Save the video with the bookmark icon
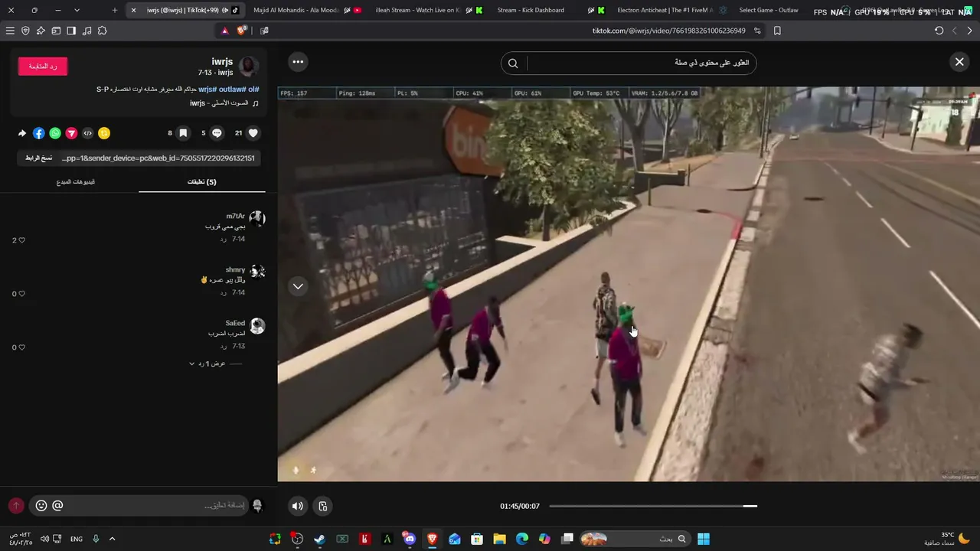The width and height of the screenshot is (980, 551). tap(183, 133)
